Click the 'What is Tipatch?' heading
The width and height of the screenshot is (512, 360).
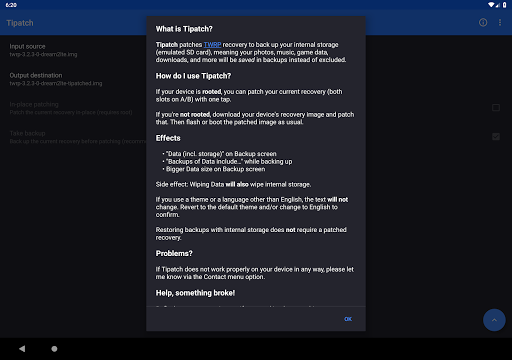(184, 29)
